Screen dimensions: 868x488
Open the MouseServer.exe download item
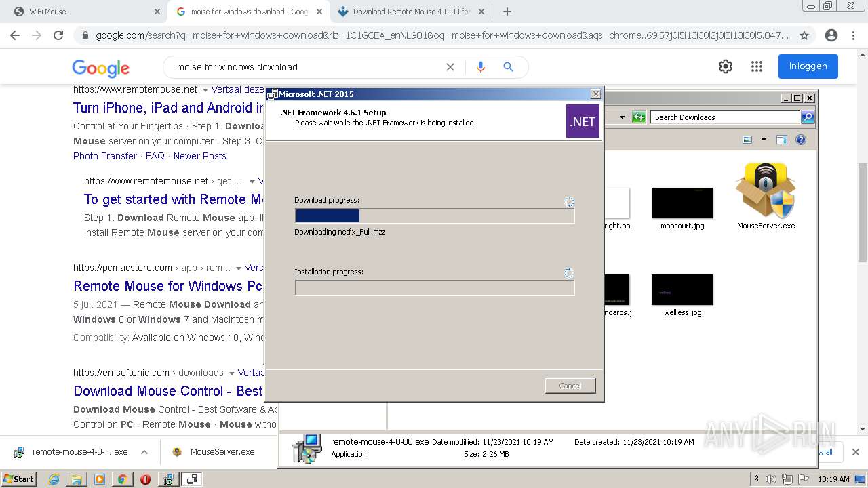pyautogui.click(x=215, y=452)
